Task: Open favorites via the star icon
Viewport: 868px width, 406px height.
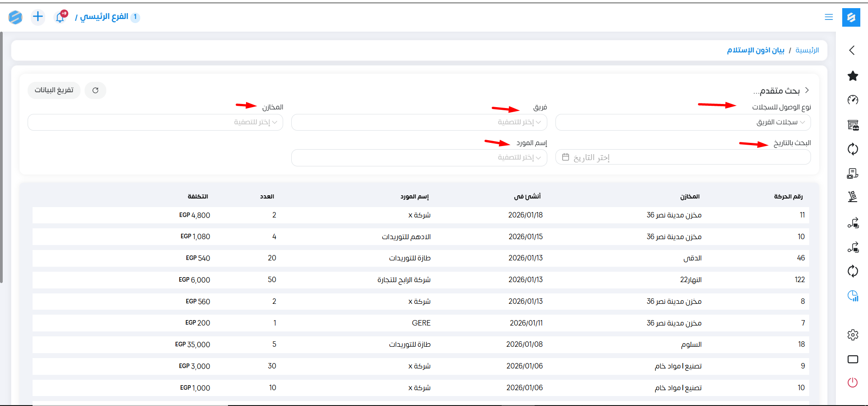Action: pos(853,76)
